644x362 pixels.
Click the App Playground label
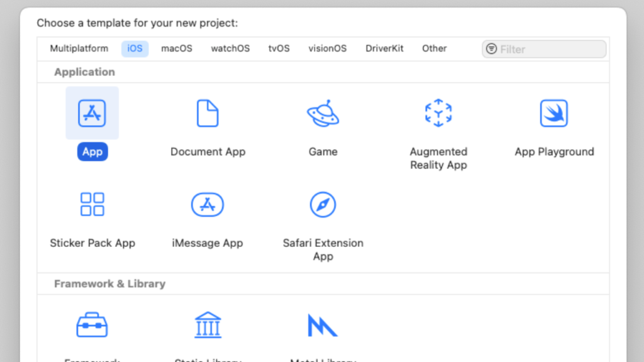pyautogui.click(x=555, y=152)
